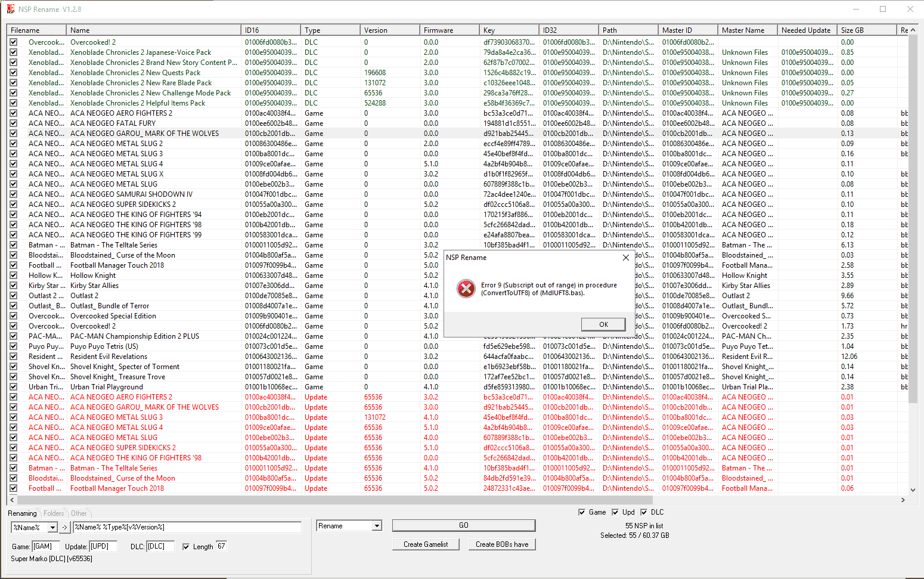Uncheck ACA NEOGEO FATAL FURY row checkbox
The image size is (924, 579).
click(14, 123)
